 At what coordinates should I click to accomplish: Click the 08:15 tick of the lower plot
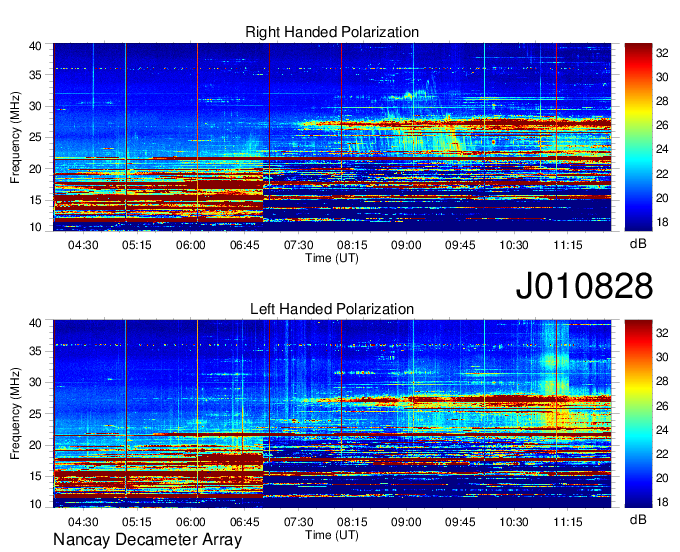352,522
